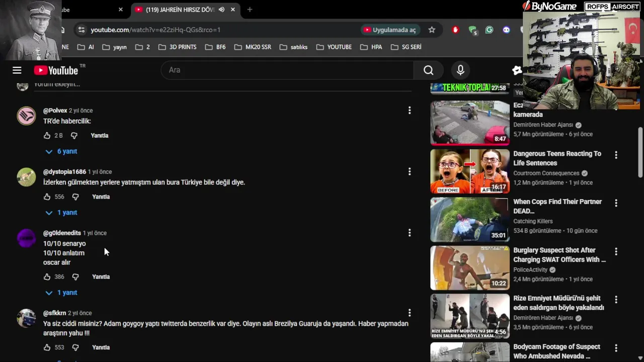644x362 pixels.
Task: Open the YOUTUBE bookmark folder
Action: pyautogui.click(x=334, y=47)
